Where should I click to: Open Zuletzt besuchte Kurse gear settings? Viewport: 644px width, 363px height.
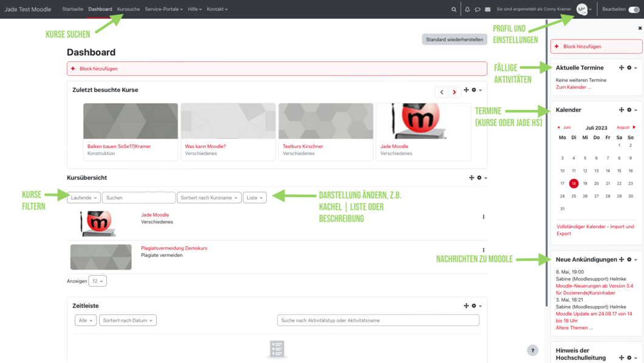pos(474,90)
